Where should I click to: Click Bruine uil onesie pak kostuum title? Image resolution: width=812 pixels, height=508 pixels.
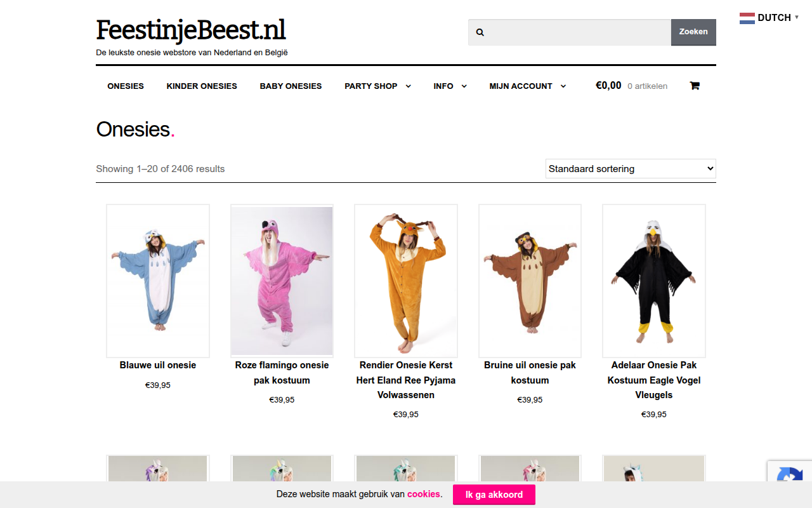[530, 373]
